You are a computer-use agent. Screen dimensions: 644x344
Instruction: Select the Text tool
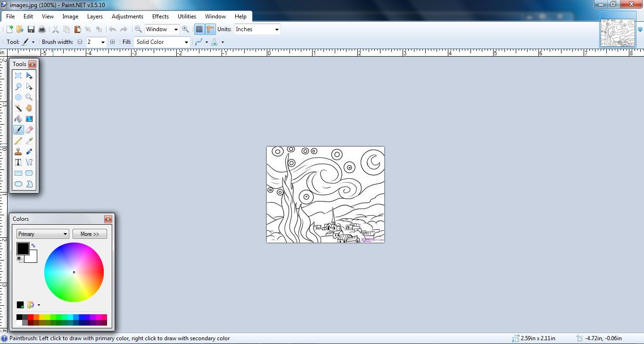pos(18,162)
